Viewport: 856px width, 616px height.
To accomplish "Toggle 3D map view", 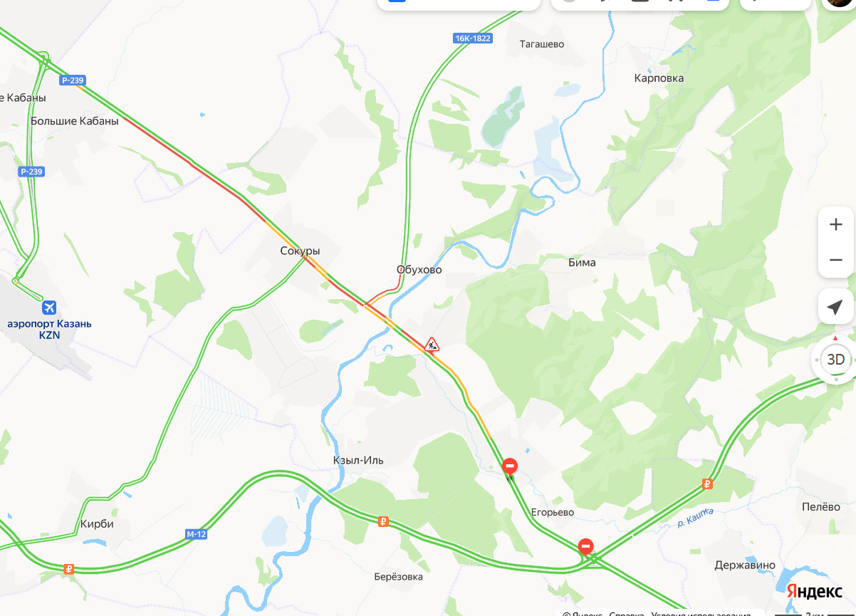I will [835, 359].
